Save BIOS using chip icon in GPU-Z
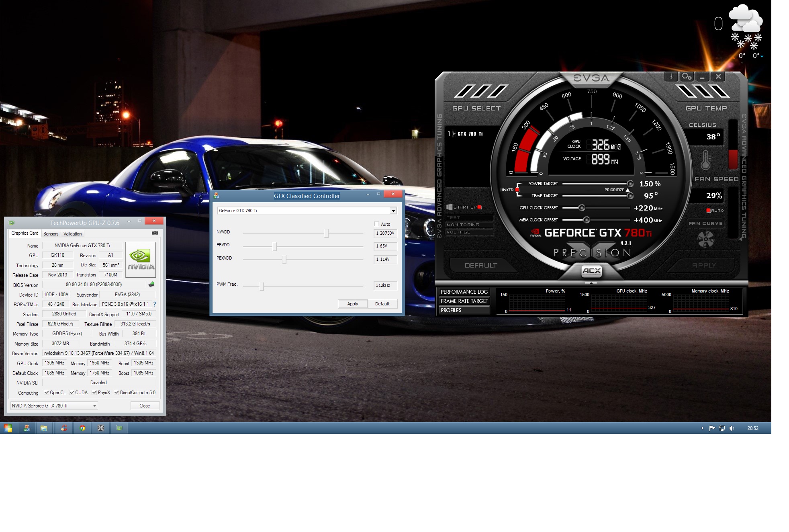 coord(151,284)
